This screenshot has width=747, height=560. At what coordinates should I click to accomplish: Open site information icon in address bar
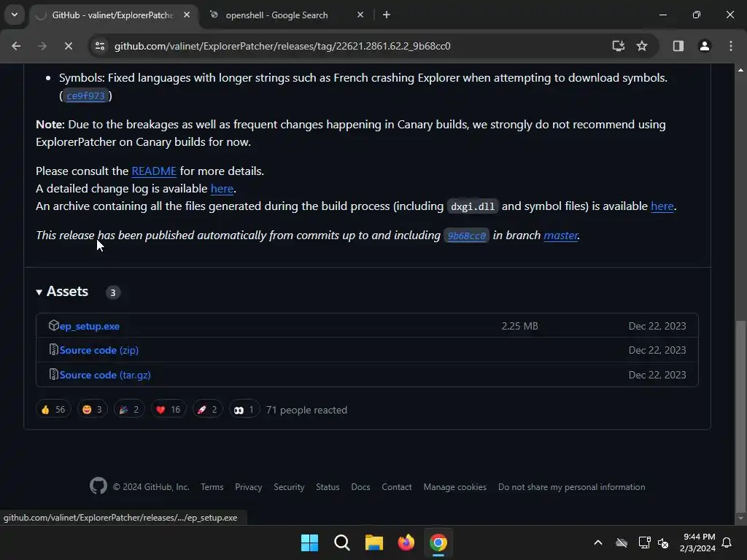(x=99, y=46)
